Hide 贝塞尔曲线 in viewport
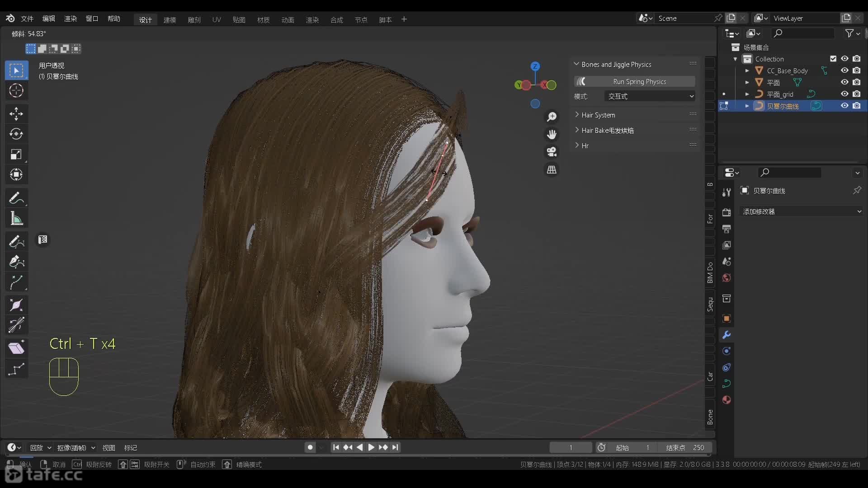Viewport: 868px width, 488px height. pos(844,106)
